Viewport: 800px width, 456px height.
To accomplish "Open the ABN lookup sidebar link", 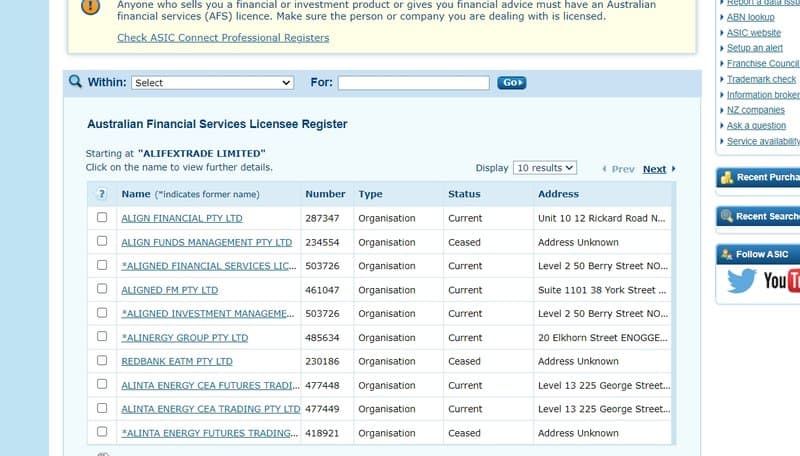I will click(x=751, y=17).
